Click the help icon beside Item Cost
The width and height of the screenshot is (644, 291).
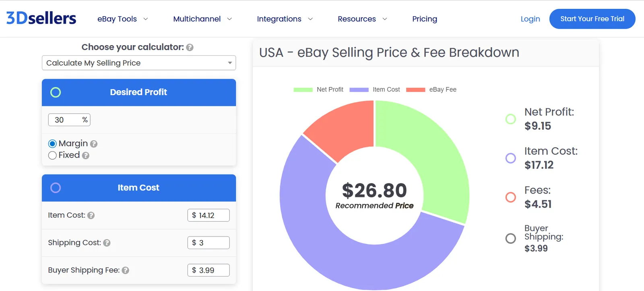91,215
